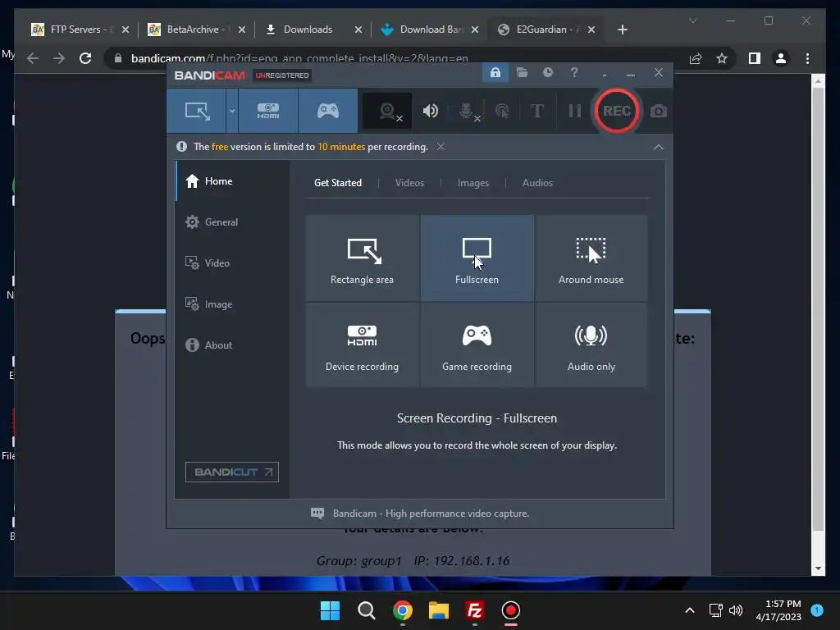Viewport: 840px width, 630px height.
Task: Start recording with the REC button
Action: pyautogui.click(x=617, y=111)
